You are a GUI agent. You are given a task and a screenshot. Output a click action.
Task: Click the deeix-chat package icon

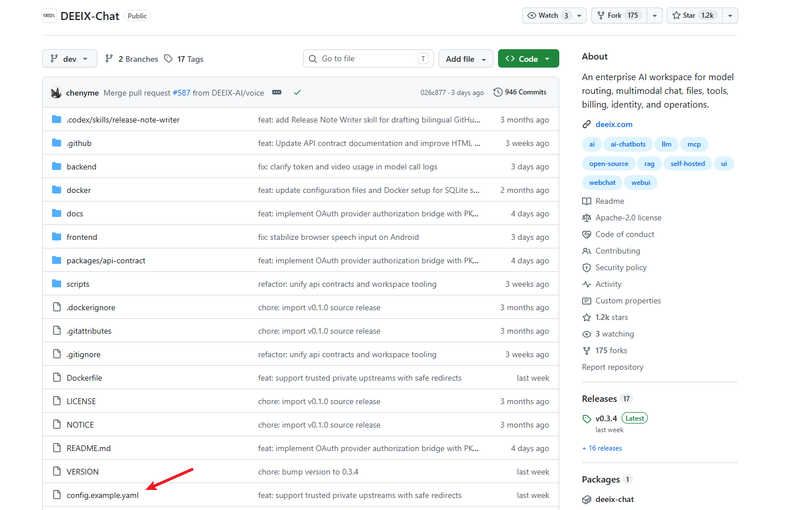(x=587, y=499)
